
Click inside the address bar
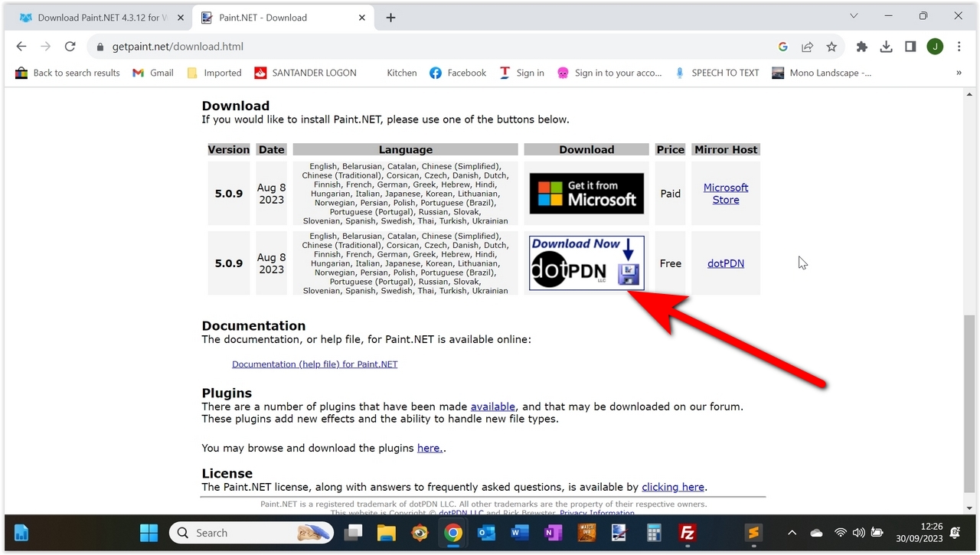[x=230, y=46]
